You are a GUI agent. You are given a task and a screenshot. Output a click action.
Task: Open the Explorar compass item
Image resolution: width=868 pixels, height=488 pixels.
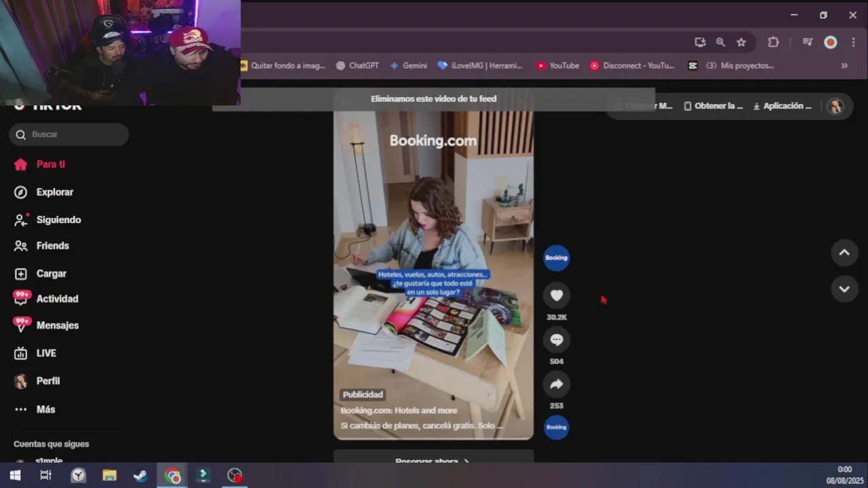point(44,192)
